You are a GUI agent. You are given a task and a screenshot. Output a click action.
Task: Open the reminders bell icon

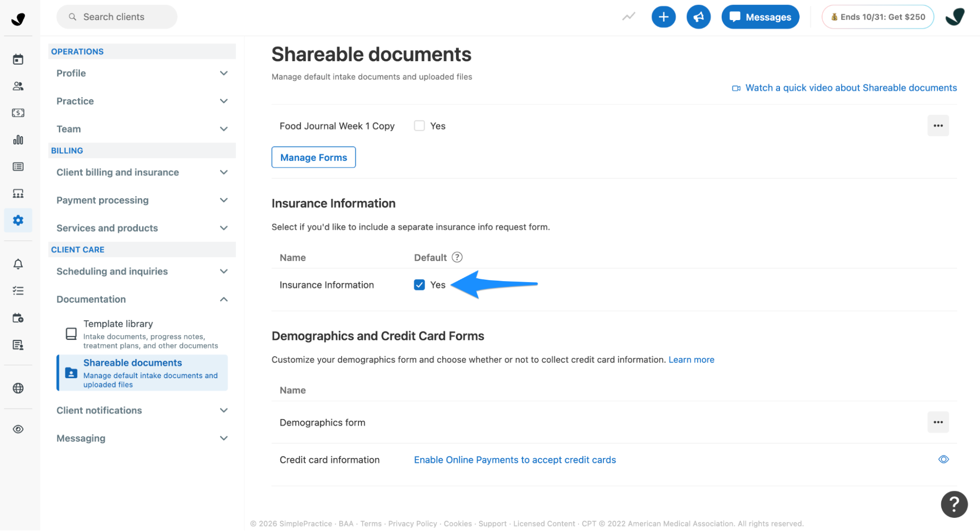(x=18, y=264)
